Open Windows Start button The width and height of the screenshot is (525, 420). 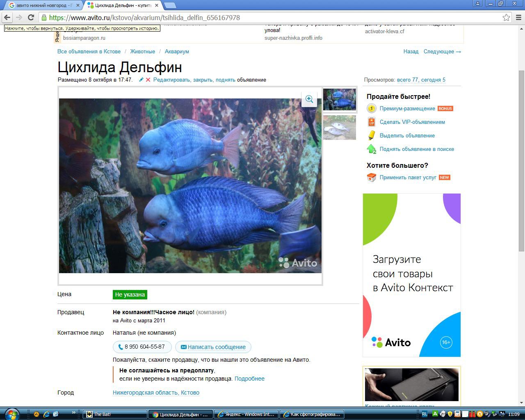tap(11, 413)
